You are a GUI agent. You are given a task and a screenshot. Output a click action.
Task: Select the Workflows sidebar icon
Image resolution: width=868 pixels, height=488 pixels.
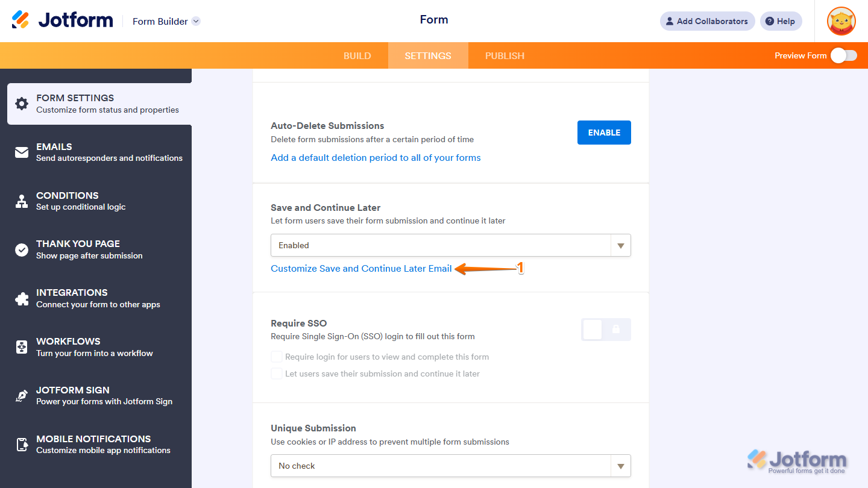21,346
